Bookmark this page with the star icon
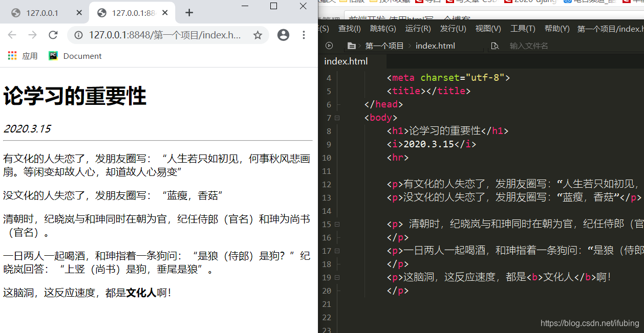 pyautogui.click(x=257, y=35)
